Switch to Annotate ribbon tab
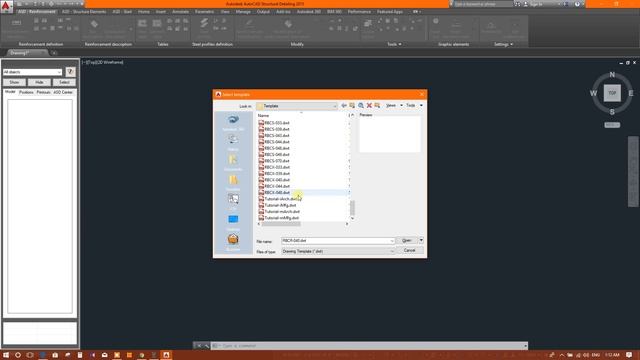Viewport: 640px width, 360px height. [x=180, y=12]
